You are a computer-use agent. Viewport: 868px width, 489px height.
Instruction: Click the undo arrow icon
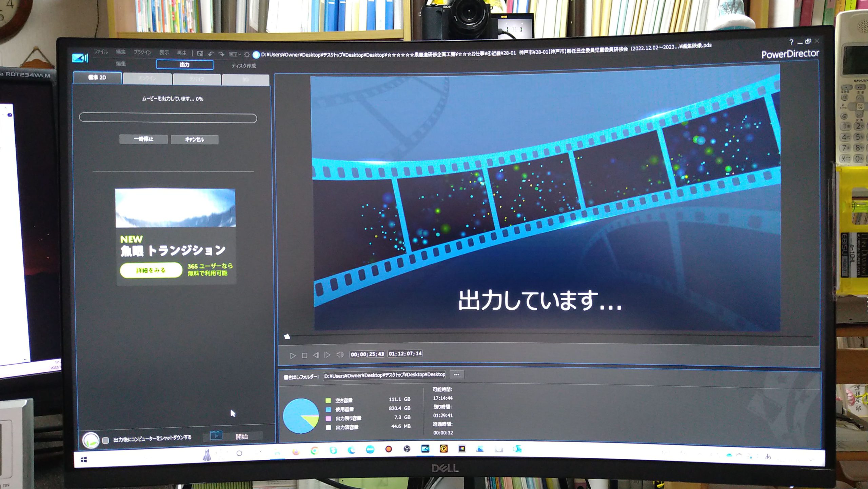pos(211,54)
